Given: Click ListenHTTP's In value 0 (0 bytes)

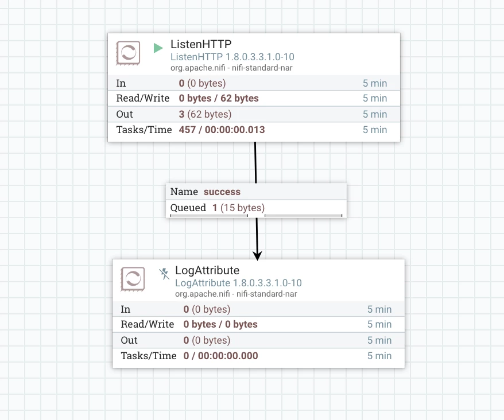Looking at the screenshot, I should [x=202, y=83].
